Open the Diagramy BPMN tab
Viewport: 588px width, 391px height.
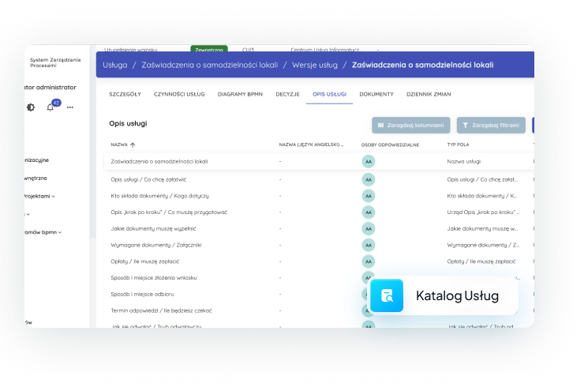click(240, 94)
